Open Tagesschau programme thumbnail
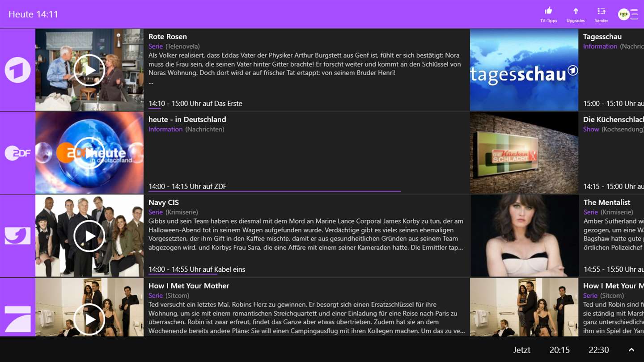644x362 pixels. pyautogui.click(x=524, y=70)
